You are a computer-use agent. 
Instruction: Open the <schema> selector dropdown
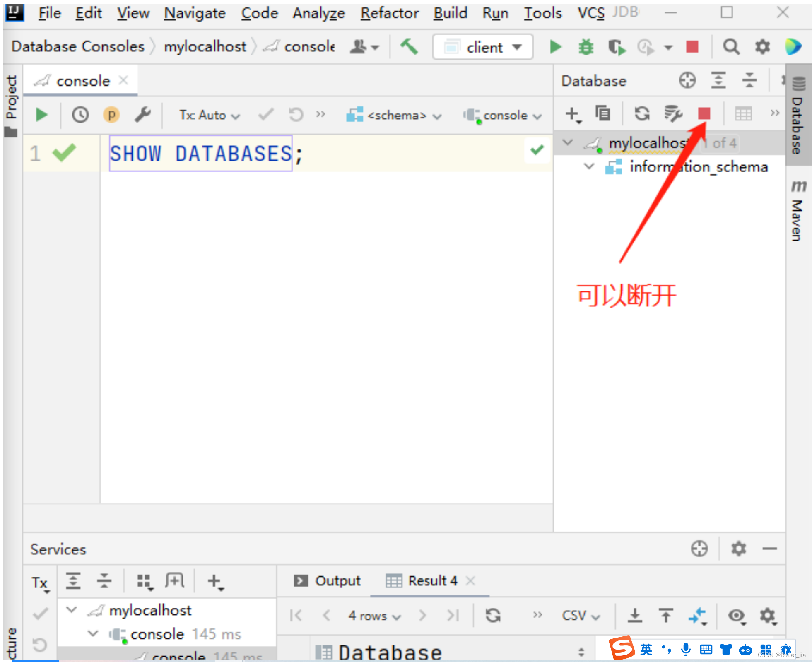pos(394,115)
